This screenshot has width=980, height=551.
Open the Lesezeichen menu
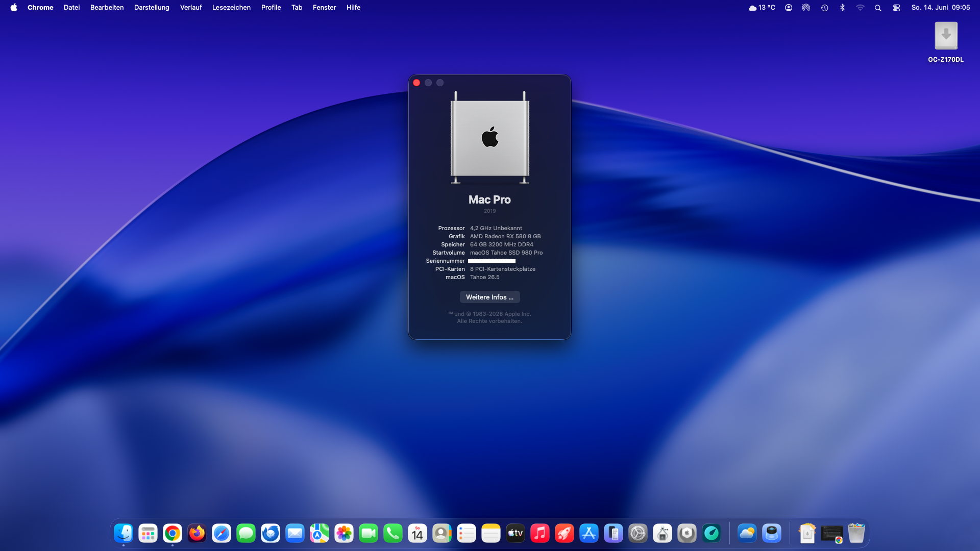tap(231, 8)
